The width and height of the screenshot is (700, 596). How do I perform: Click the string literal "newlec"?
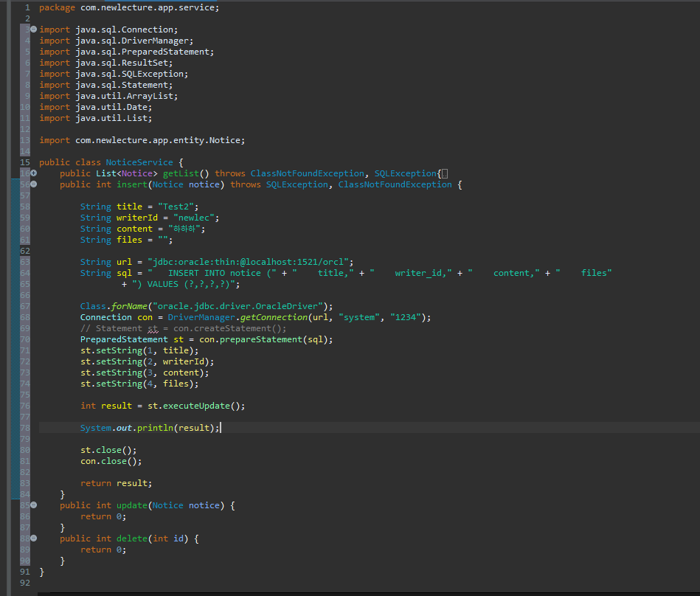193,218
